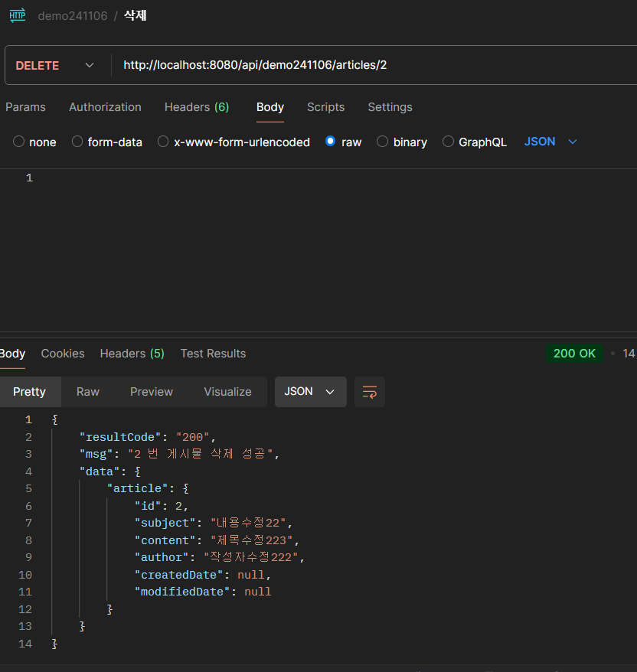This screenshot has height=672, width=637.
Task: Open the response Headers (5) tab
Action: point(132,354)
